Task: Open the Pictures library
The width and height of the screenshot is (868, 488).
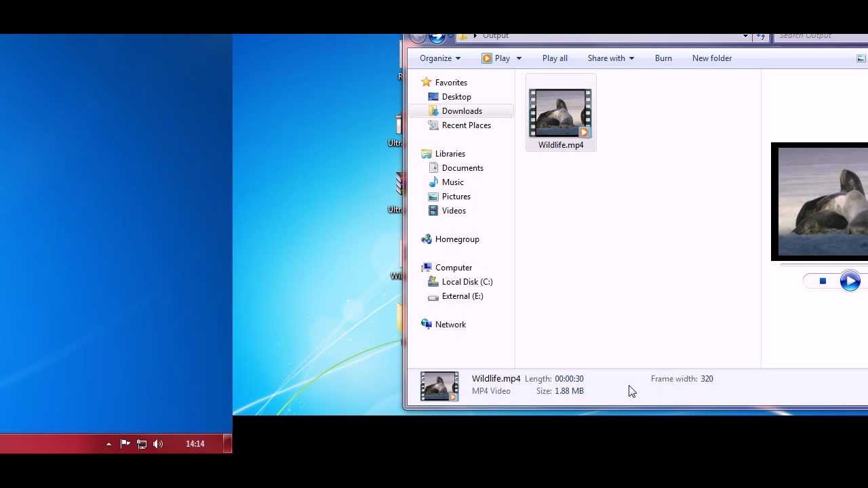Action: point(456,197)
